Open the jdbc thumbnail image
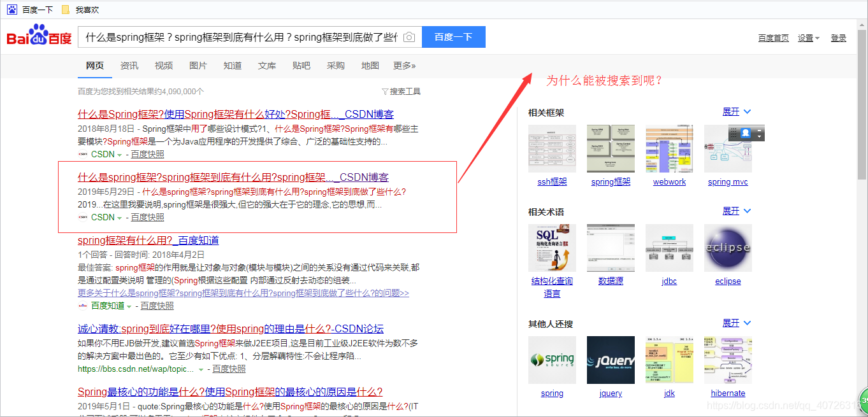868x417 pixels. pos(669,248)
